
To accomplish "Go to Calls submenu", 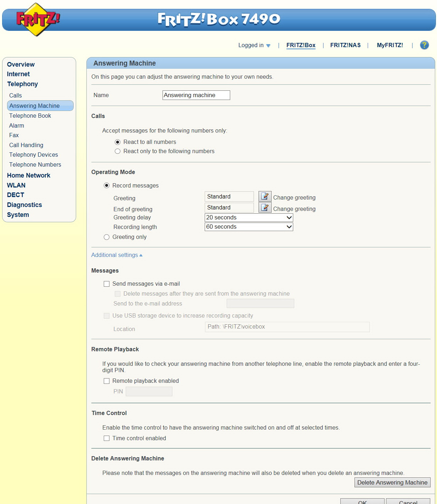I will coord(16,96).
